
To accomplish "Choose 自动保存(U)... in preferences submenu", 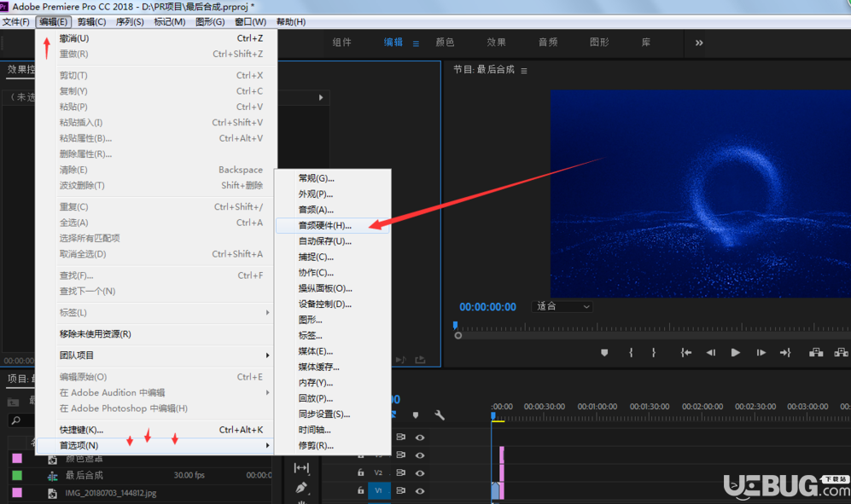I will point(333,241).
